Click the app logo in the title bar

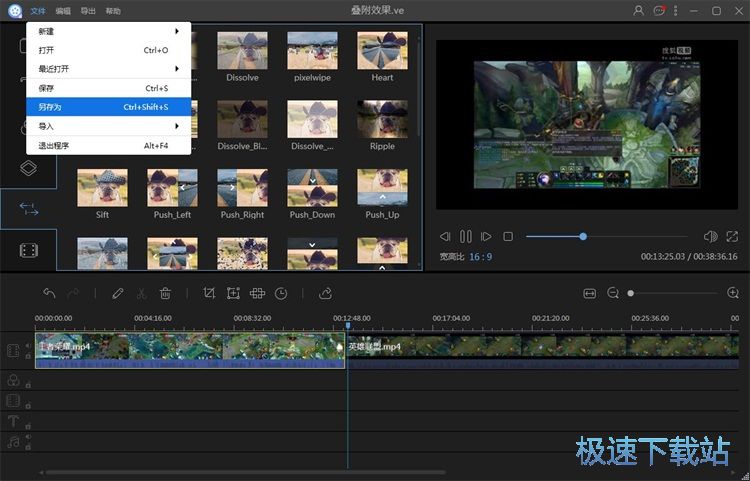(x=15, y=11)
